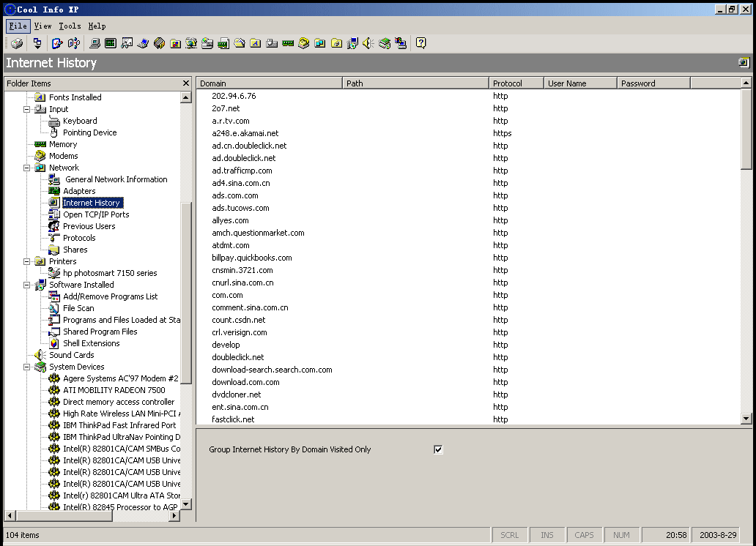Screen dimensions: 756x546
Task: Click the Keyboard icon in the tree
Action: pyautogui.click(x=54, y=121)
